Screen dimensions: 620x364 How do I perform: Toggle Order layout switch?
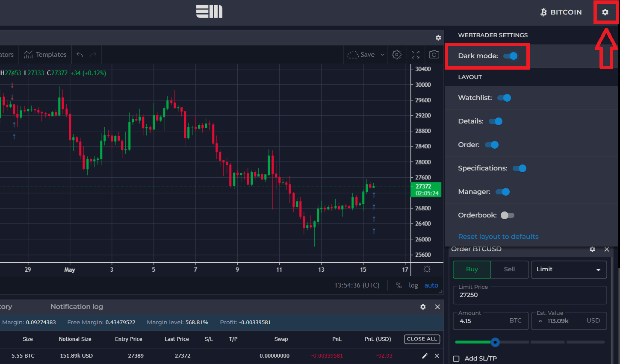tap(492, 145)
